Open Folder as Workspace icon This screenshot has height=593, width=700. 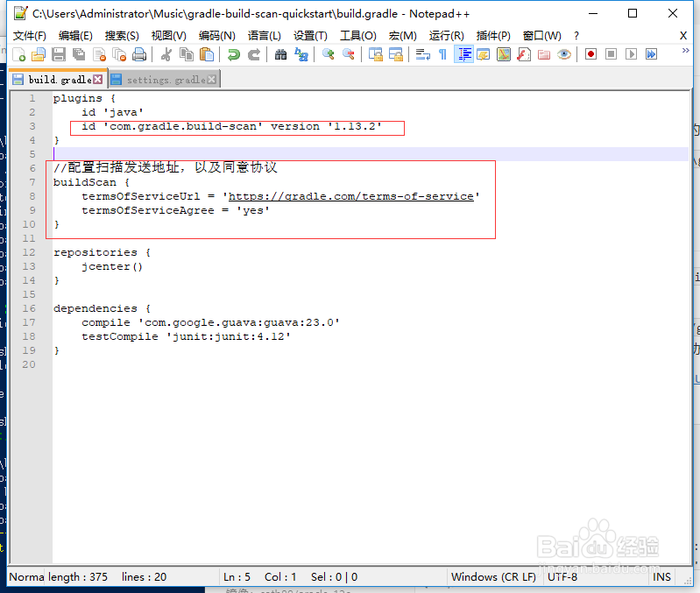pyautogui.click(x=544, y=54)
